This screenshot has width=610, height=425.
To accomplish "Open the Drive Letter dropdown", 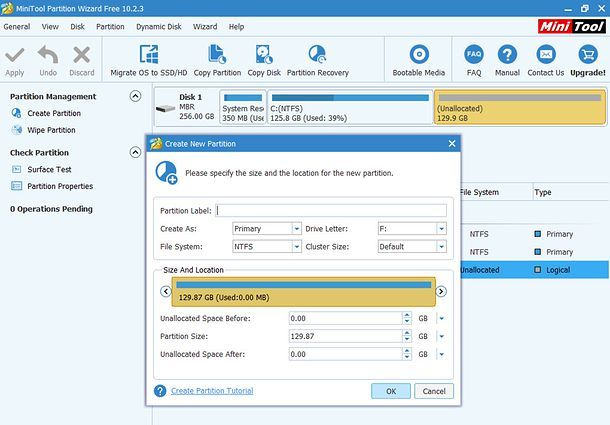I will (441, 228).
